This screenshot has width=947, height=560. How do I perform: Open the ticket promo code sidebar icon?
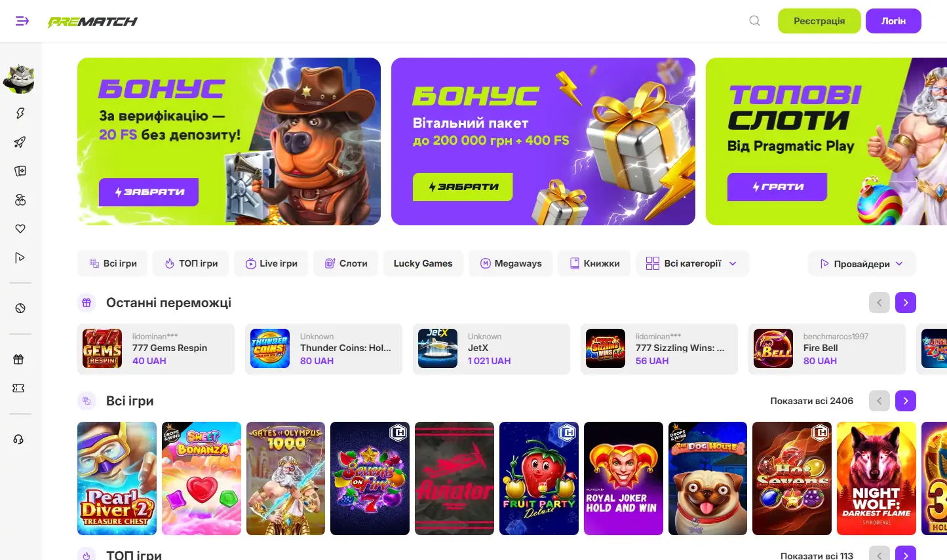click(18, 388)
